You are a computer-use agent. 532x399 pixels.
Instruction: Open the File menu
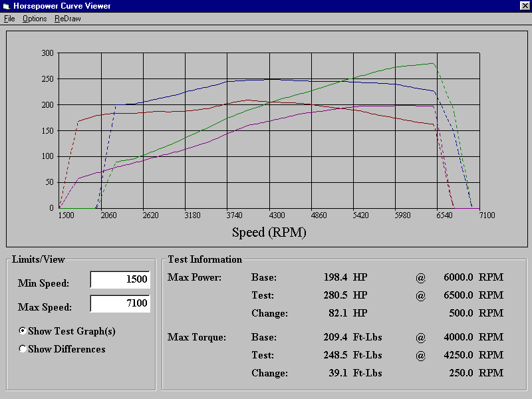tap(9, 19)
